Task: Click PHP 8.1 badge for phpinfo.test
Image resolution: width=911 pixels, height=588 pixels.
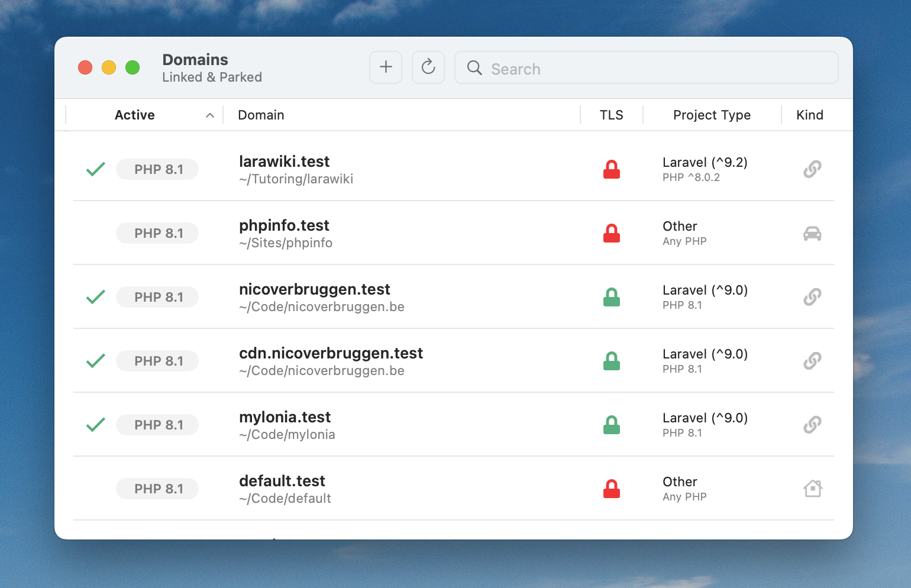Action: point(157,233)
